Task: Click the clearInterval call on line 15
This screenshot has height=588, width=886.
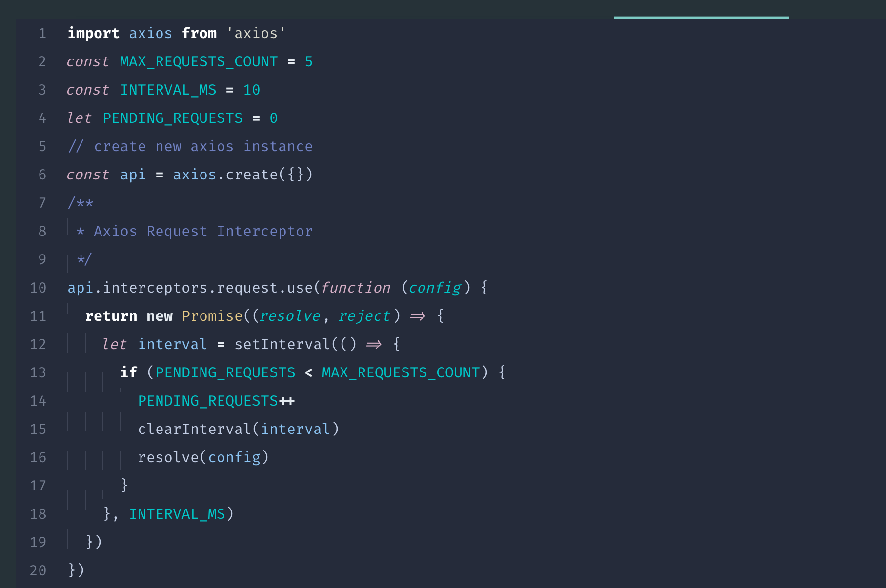Action: tap(238, 429)
